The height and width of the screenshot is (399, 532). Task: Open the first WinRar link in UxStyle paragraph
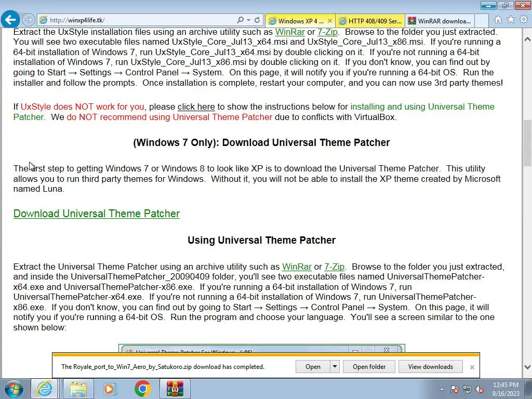pos(290,32)
